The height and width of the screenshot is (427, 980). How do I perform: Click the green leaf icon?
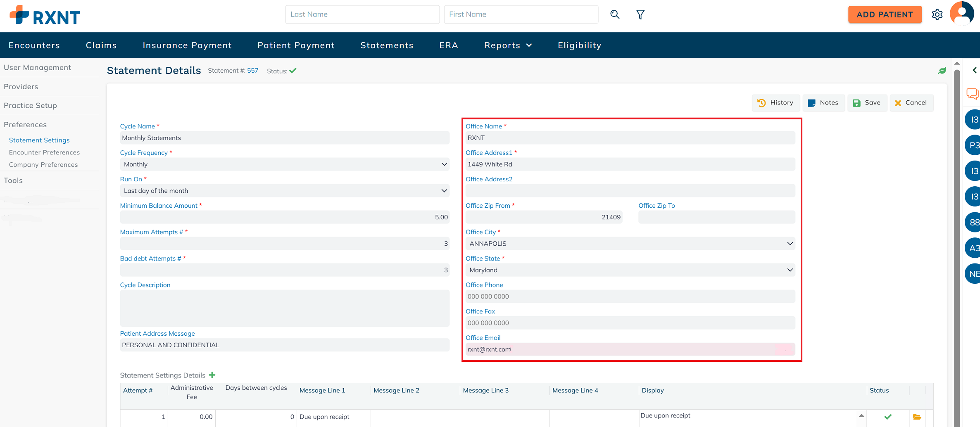coord(942,71)
